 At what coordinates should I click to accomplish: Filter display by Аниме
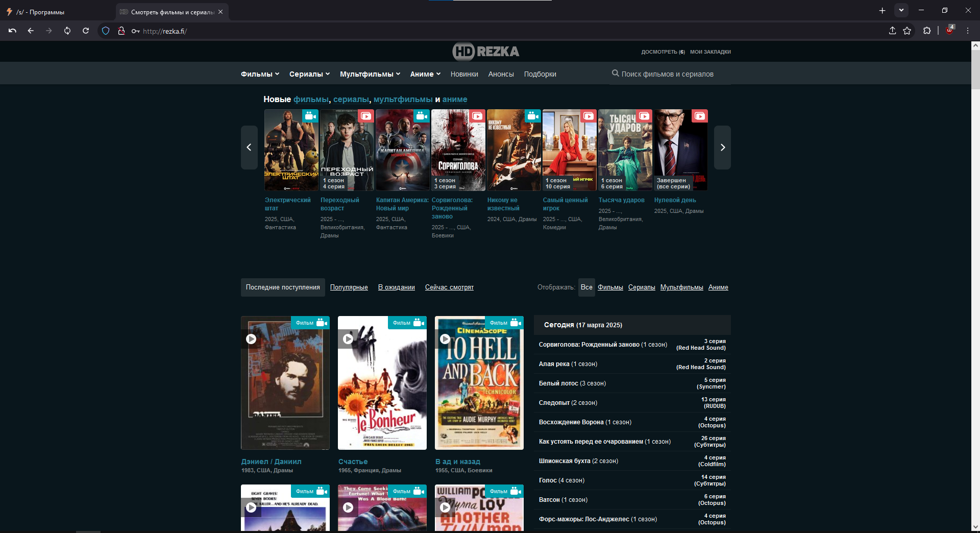pos(718,287)
